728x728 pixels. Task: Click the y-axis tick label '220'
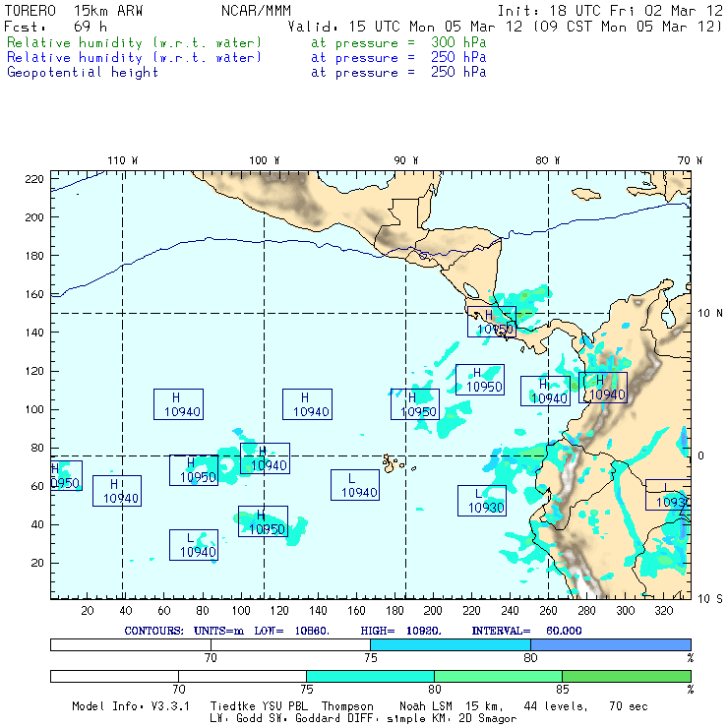coord(34,179)
